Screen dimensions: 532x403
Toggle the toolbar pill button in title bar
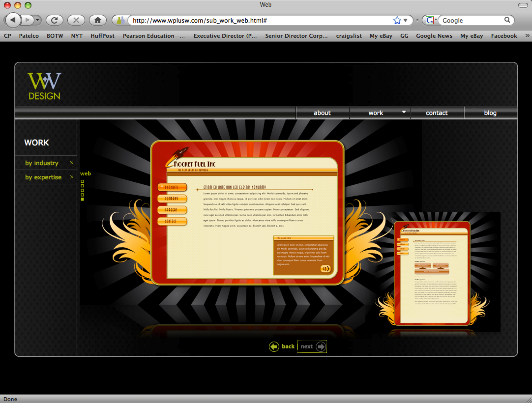coord(523,5)
